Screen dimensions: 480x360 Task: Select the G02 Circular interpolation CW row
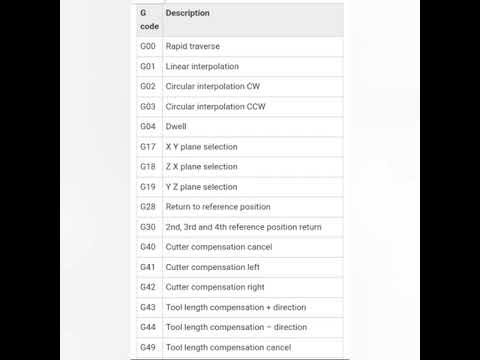[x=240, y=87]
